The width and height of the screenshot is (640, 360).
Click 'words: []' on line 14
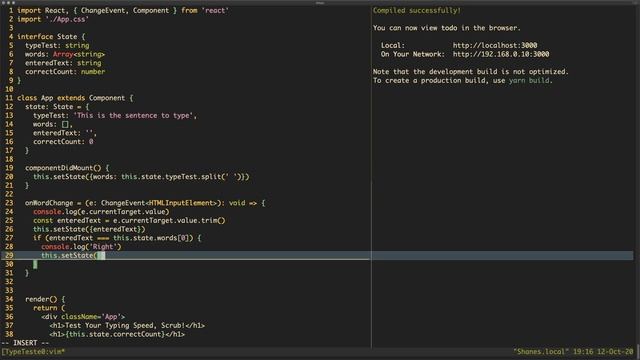tap(53, 124)
